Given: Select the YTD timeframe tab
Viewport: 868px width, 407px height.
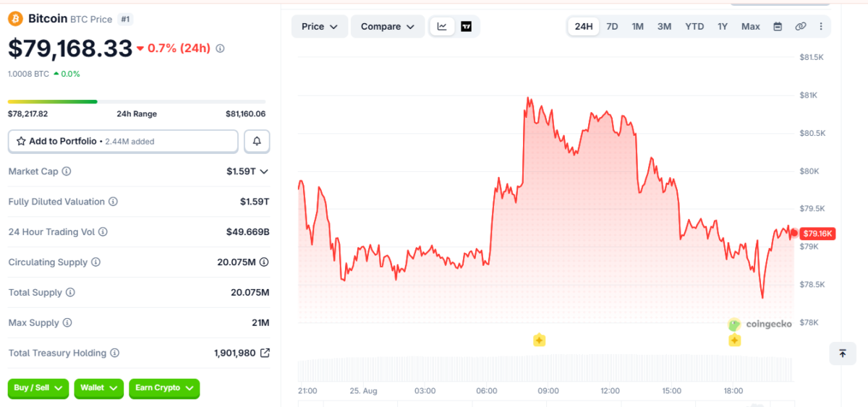Looking at the screenshot, I should [694, 27].
